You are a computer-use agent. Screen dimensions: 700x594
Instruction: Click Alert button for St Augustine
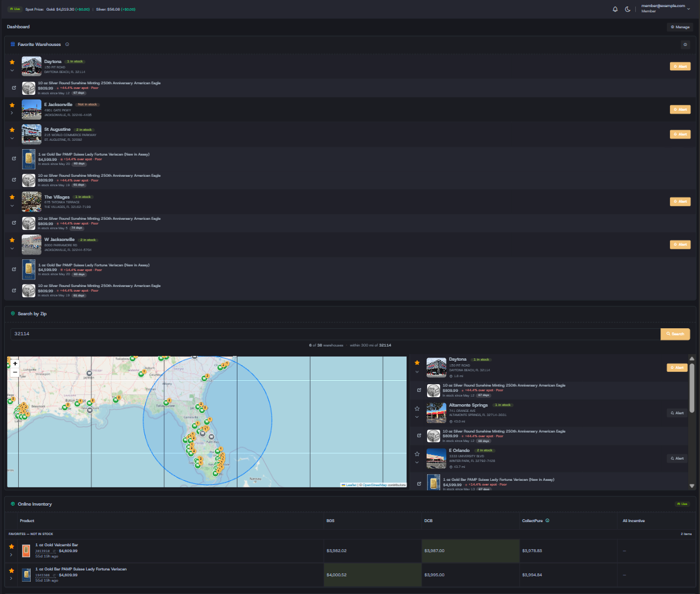pyautogui.click(x=680, y=134)
